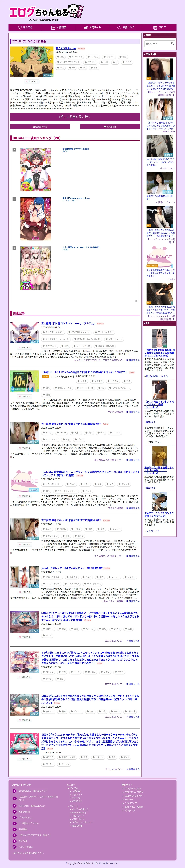The image size is (185, 868).
Task: Toggle favorite on the 2022/07/01 related article
Action: tap(24, 544)
